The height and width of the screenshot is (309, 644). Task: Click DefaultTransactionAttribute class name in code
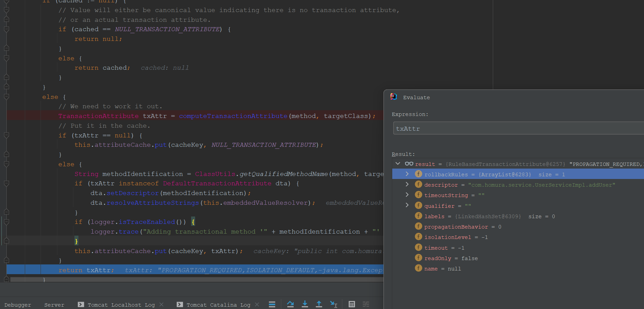[x=217, y=183]
